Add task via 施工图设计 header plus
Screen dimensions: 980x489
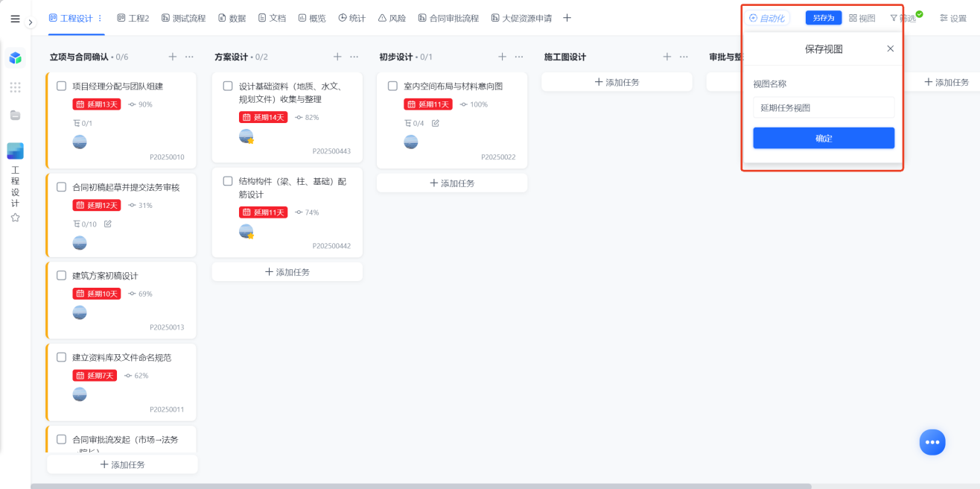pos(667,57)
